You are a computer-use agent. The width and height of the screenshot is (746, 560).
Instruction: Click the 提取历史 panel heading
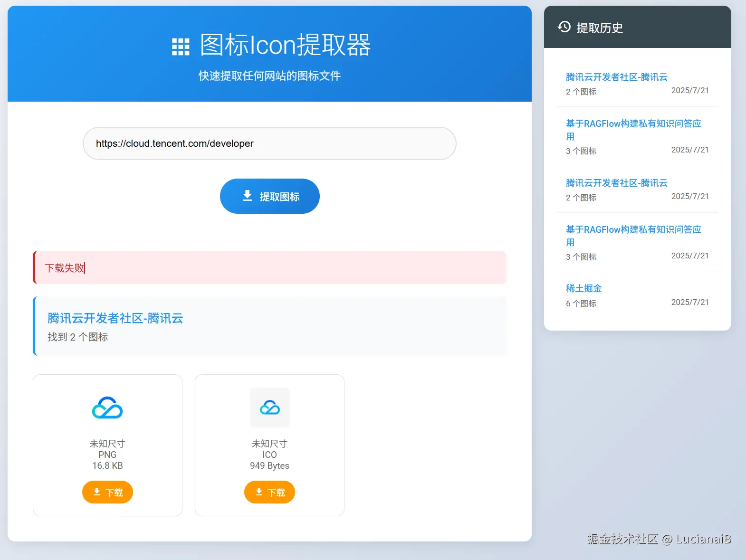coord(600,28)
